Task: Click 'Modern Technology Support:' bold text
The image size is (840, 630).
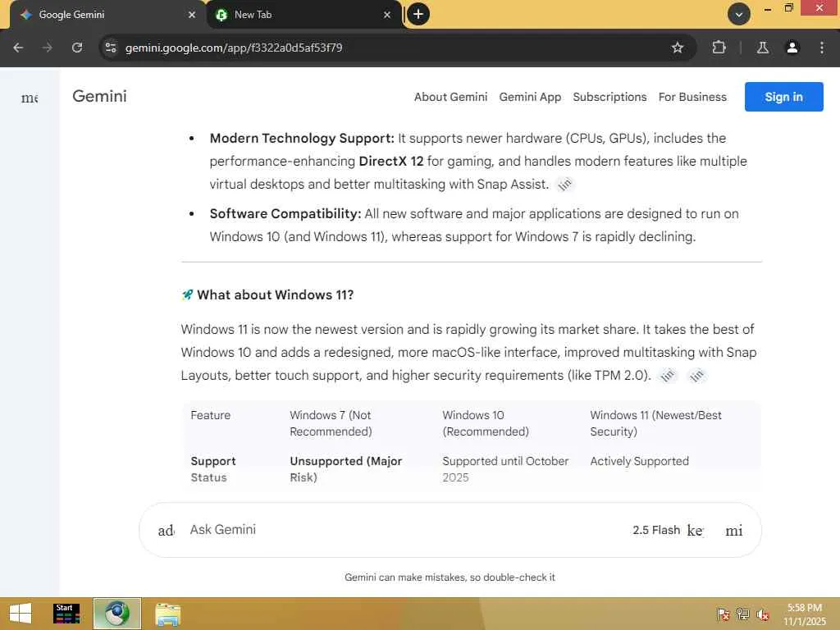Action: coord(302,138)
